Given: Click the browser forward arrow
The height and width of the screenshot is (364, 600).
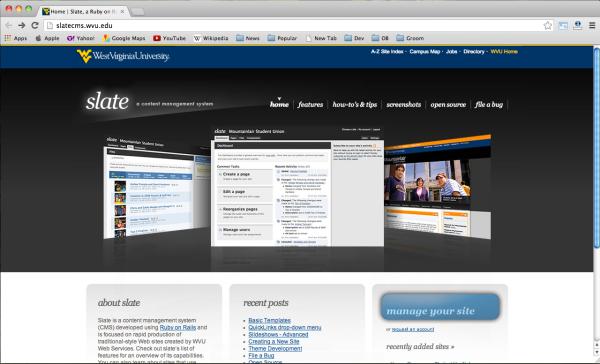Looking at the screenshot, I should pyautogui.click(x=22, y=25).
